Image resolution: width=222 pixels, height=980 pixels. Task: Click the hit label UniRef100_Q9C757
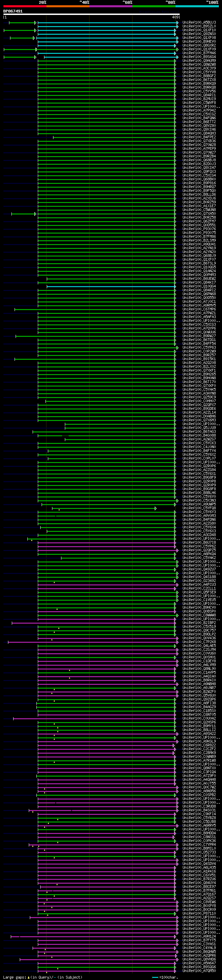(199, 630)
